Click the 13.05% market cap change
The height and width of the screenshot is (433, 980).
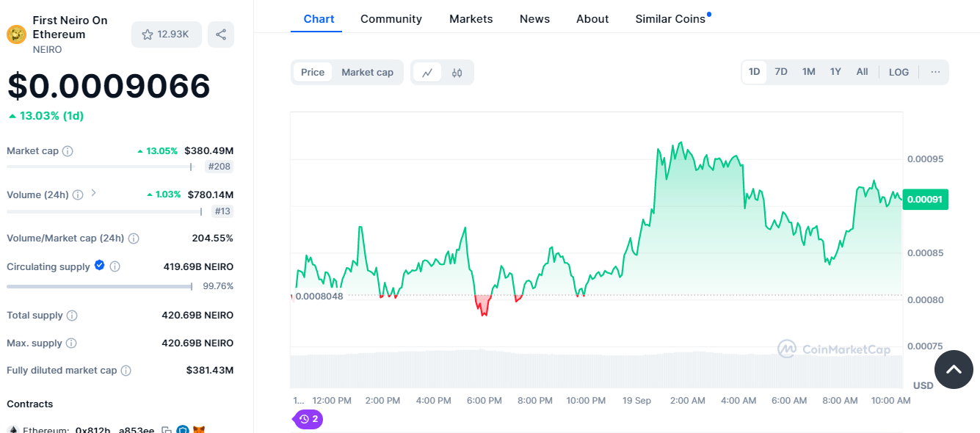[162, 151]
